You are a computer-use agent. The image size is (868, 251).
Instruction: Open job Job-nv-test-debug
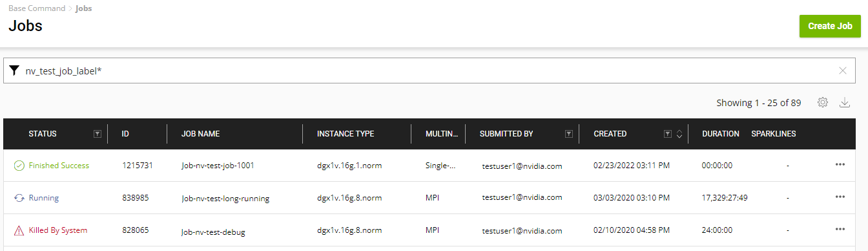(213, 232)
